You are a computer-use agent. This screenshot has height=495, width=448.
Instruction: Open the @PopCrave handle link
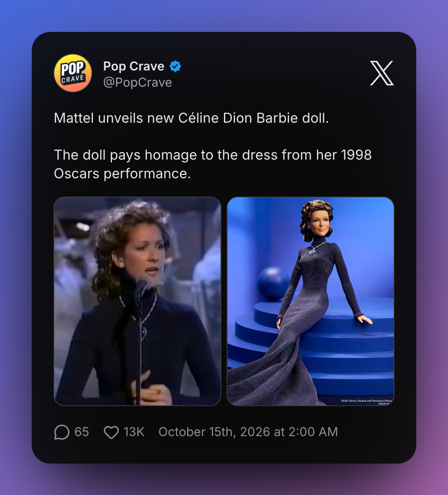click(138, 82)
